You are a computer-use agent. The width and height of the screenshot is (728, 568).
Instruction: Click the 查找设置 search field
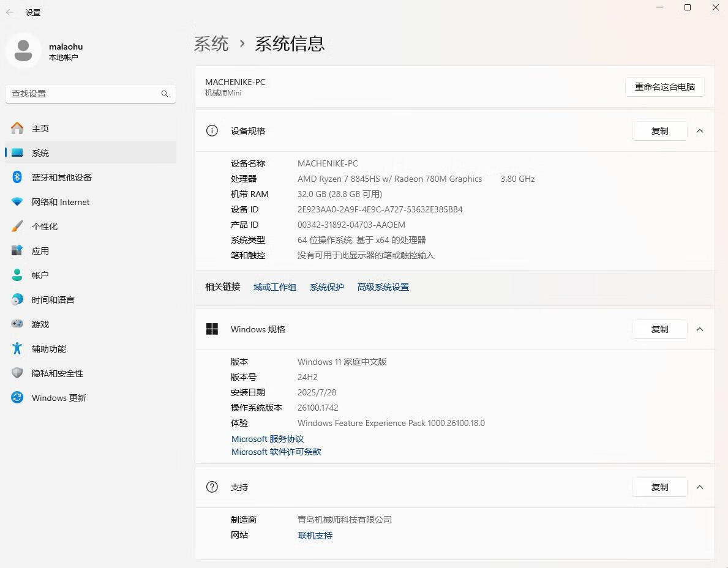pyautogui.click(x=84, y=94)
